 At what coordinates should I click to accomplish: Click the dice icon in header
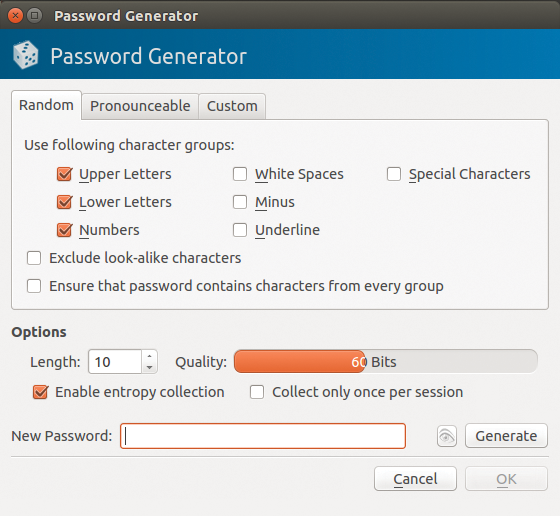pos(25,55)
